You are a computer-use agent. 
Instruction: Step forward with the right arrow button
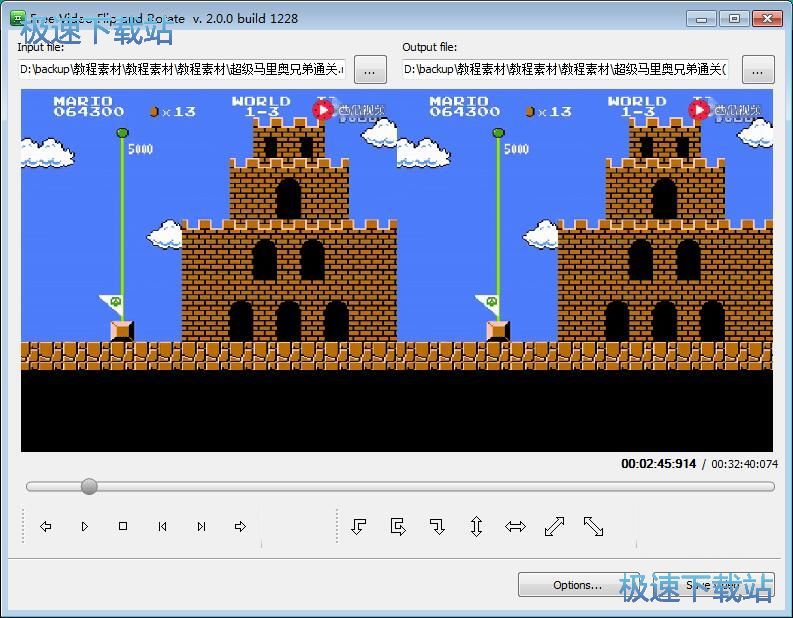240,526
